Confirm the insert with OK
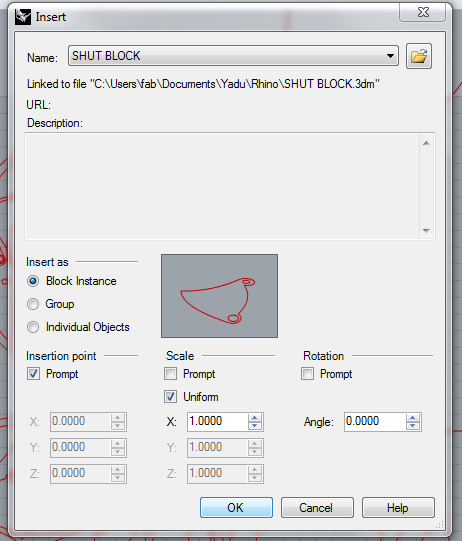 (236, 508)
